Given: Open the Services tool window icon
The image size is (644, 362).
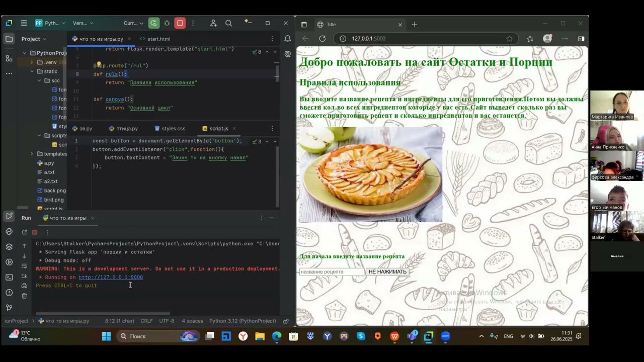Looking at the screenshot, I should point(9,262).
